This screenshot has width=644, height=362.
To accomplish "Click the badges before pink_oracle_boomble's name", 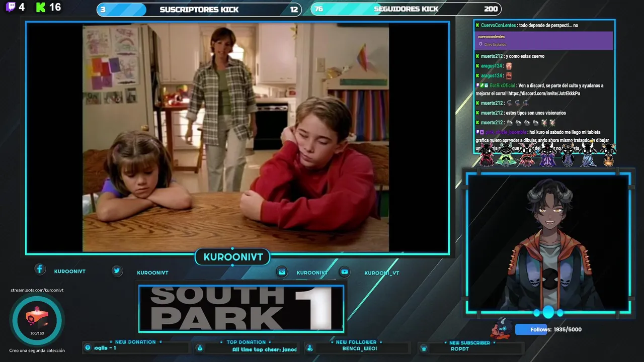I will (x=480, y=132).
